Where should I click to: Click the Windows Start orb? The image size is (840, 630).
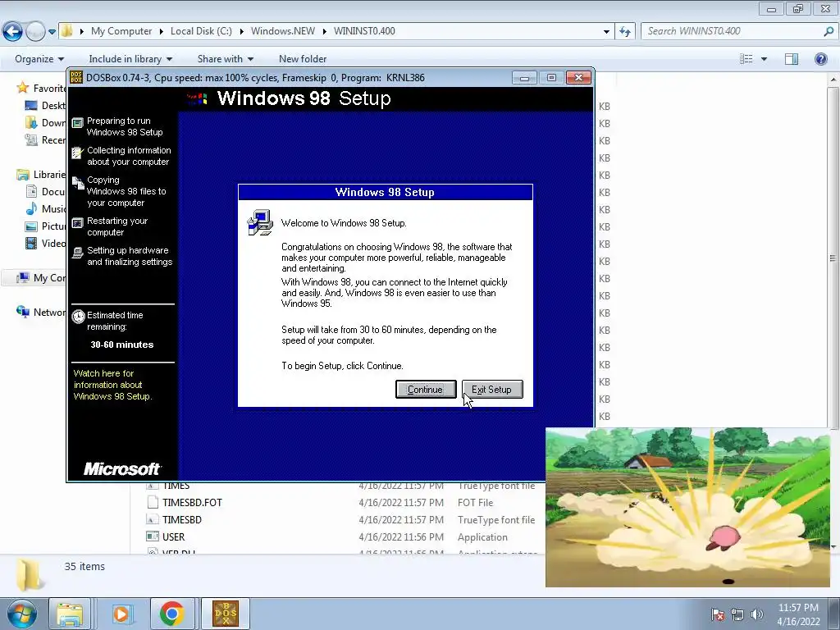[x=22, y=614]
